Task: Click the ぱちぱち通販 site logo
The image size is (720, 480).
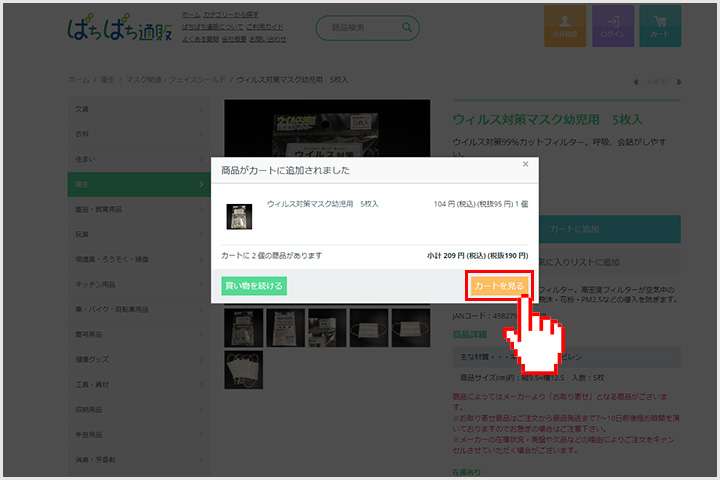Action: coord(119,28)
